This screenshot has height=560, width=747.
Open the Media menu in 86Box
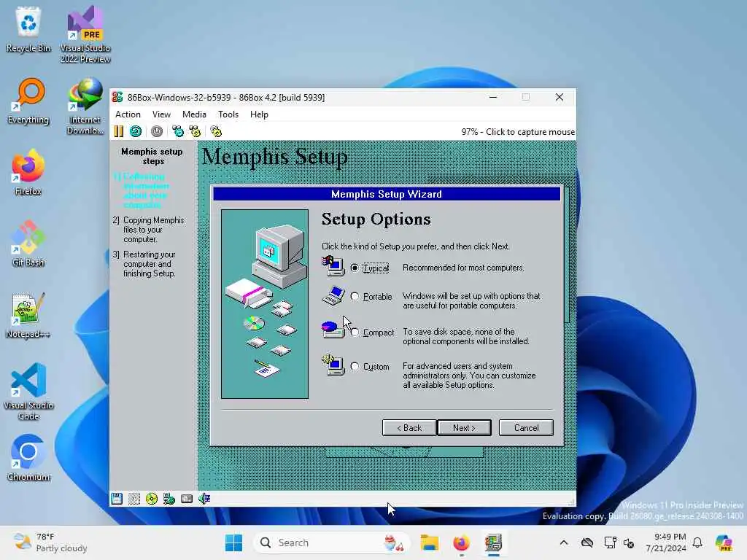pos(194,114)
